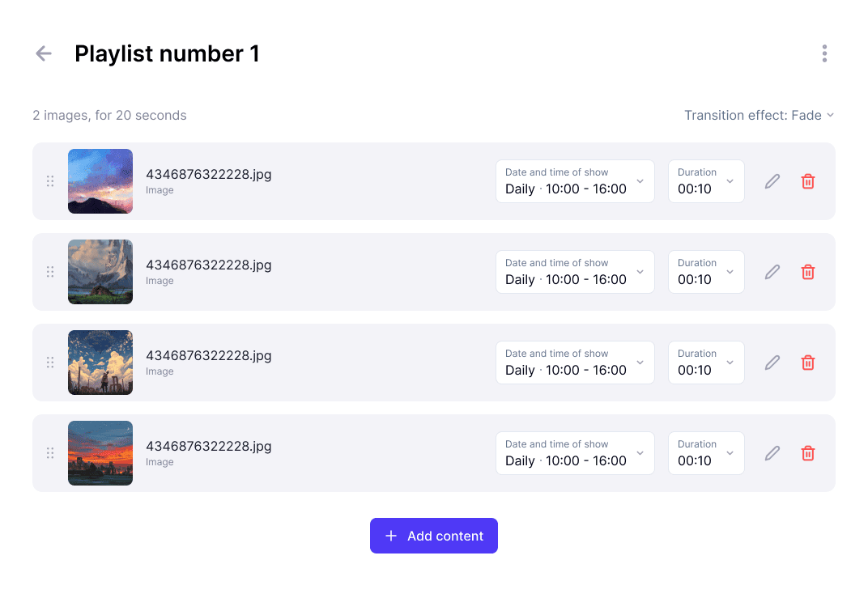Click the drag handle of fourth item
868x615 pixels.
tap(50, 453)
